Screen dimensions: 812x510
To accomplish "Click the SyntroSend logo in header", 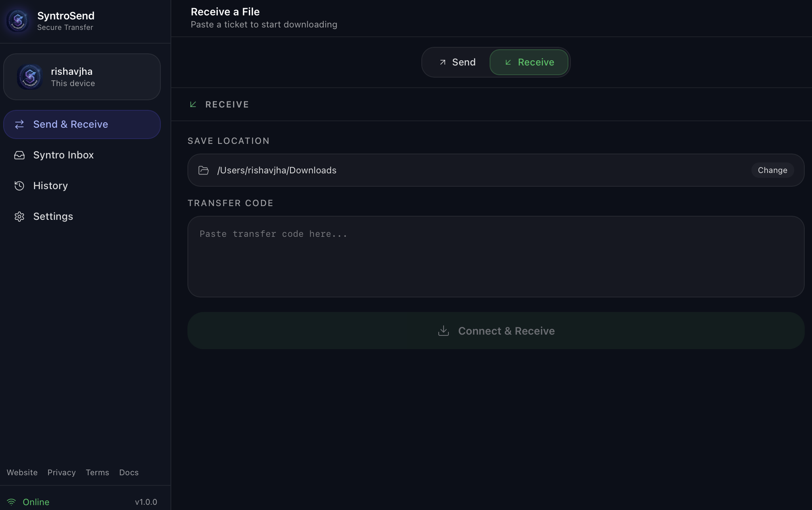I will (x=18, y=21).
